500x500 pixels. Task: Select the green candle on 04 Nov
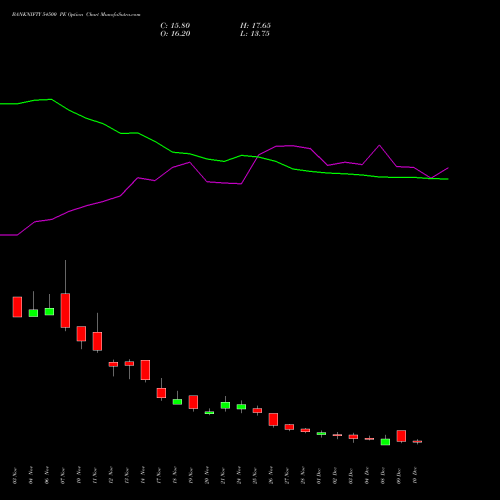[x=33, y=313]
